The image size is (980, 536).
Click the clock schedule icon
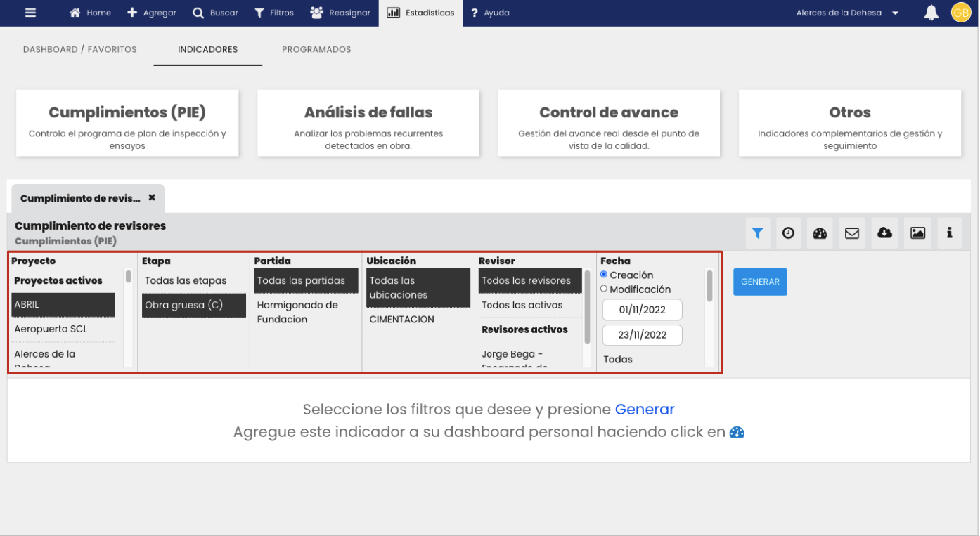pyautogui.click(x=788, y=233)
